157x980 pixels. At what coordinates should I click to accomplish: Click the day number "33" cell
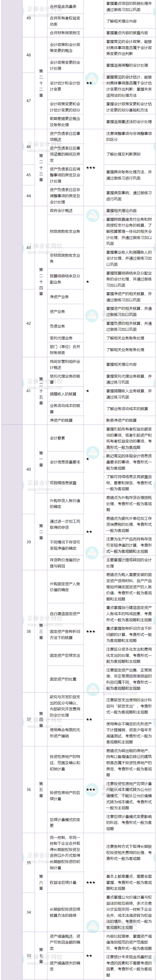[x=28, y=955]
